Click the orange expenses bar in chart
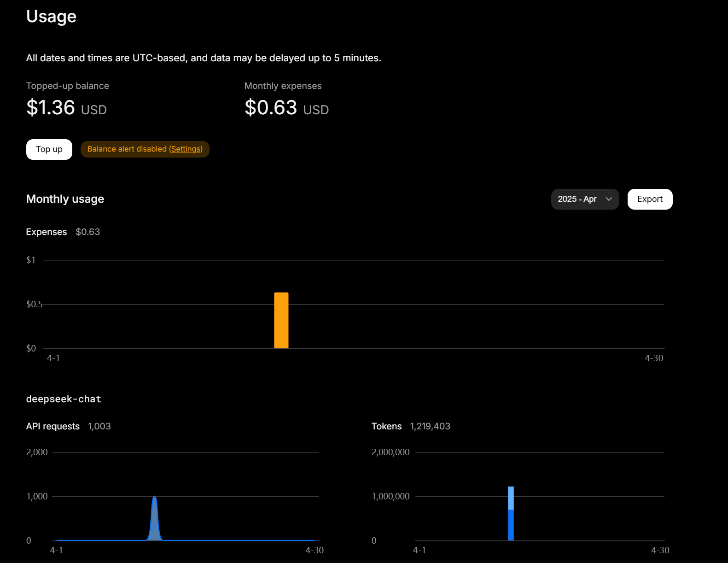This screenshot has width=728, height=563. pyautogui.click(x=281, y=321)
